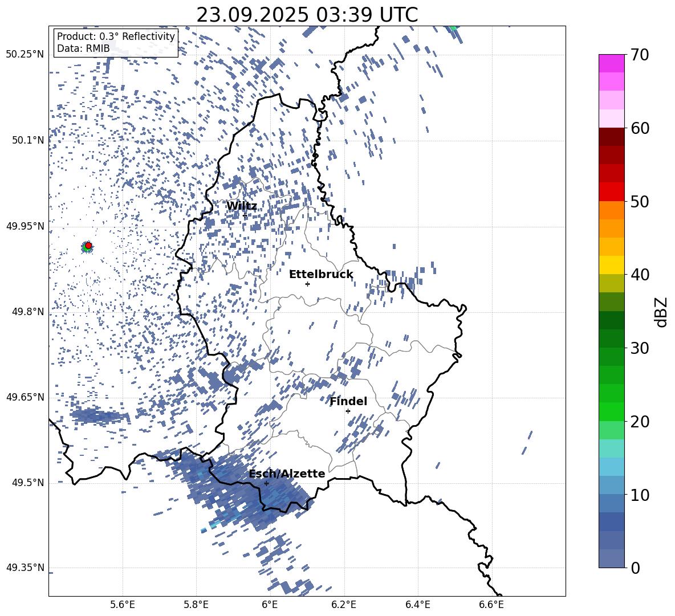Click the 49.5°N latitude label
The image size is (675, 616).
28,483
